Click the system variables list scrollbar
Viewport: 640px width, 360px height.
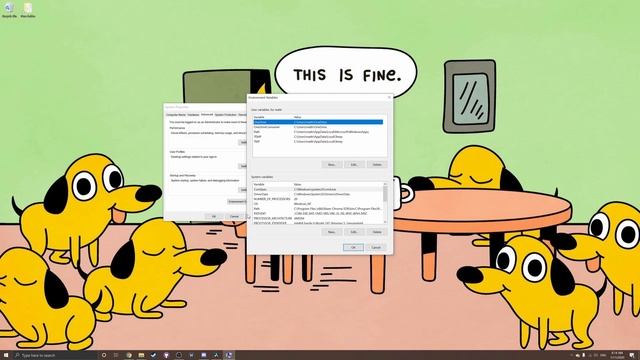tap(385, 194)
